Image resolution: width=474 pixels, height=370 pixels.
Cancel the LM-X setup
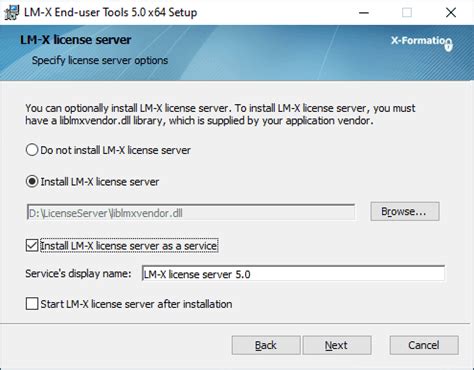coord(424,345)
